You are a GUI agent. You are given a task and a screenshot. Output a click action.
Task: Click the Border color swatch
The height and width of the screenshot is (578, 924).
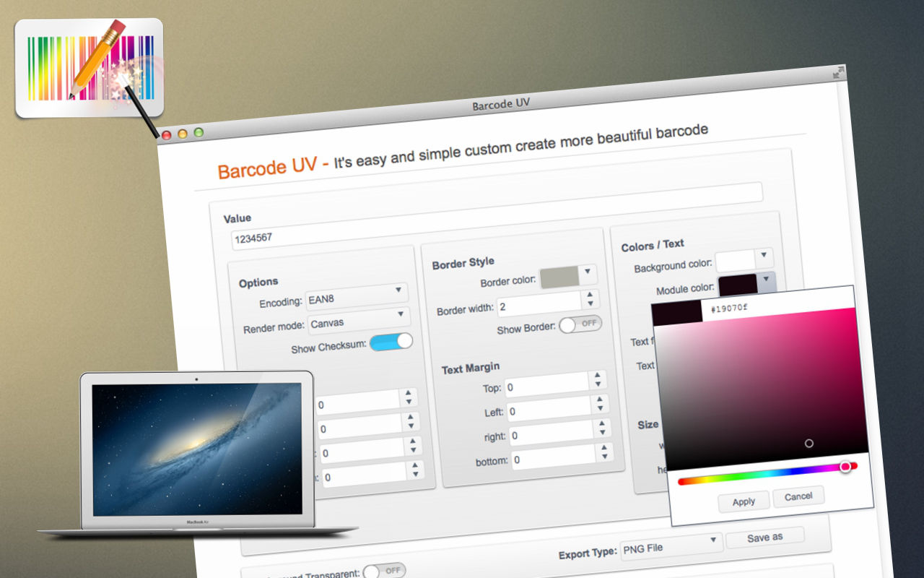559,277
